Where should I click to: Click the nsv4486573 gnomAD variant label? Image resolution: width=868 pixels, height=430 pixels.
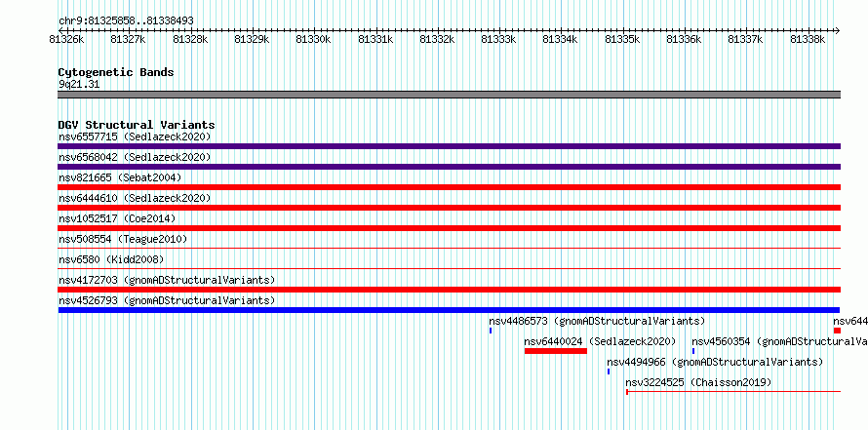click(x=597, y=321)
